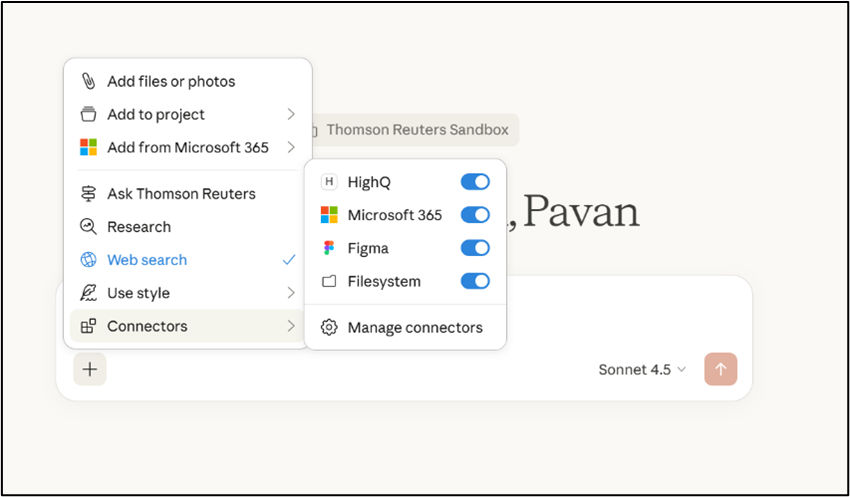Image resolution: width=850 pixels, height=497 pixels.
Task: Click the Research magnifier icon
Action: 88,227
